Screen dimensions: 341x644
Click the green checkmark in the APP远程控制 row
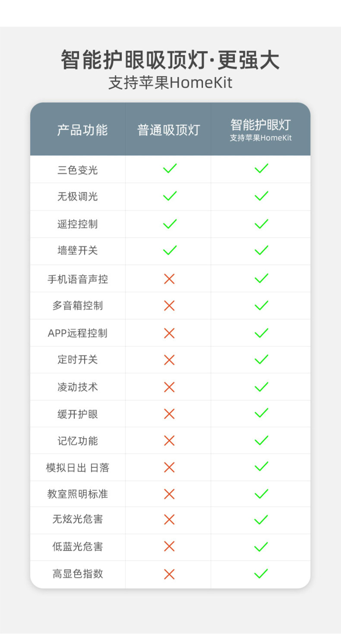[261, 333]
